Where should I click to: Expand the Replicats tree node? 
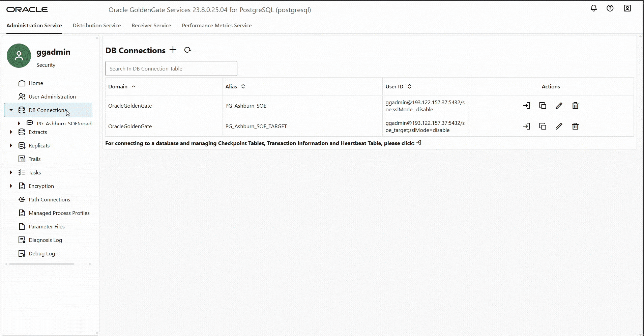pyautogui.click(x=11, y=145)
